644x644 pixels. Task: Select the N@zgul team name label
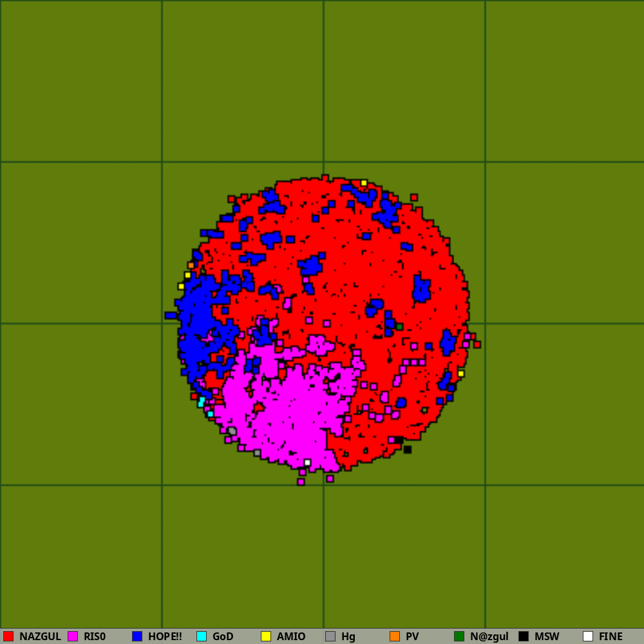(x=489, y=636)
